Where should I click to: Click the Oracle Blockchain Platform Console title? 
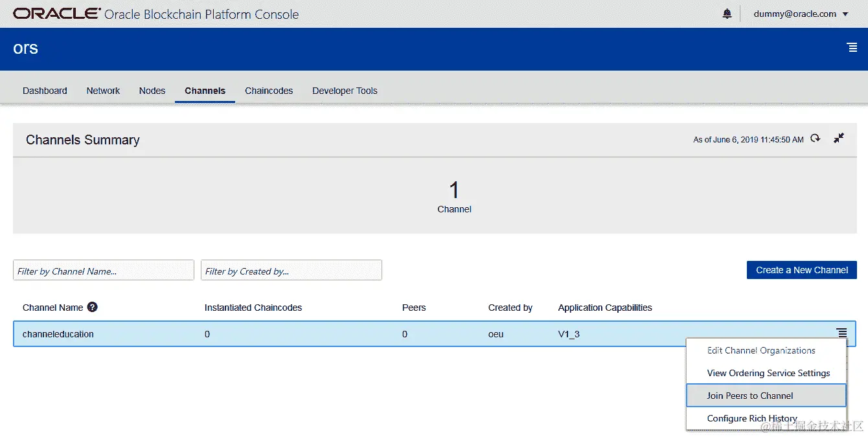click(201, 14)
